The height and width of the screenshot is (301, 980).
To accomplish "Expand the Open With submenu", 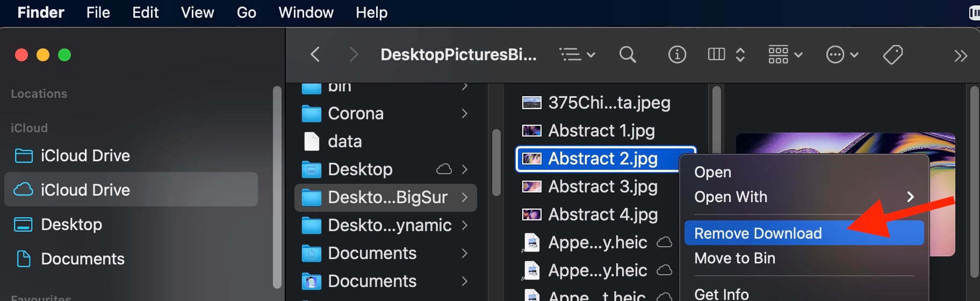I will point(910,197).
